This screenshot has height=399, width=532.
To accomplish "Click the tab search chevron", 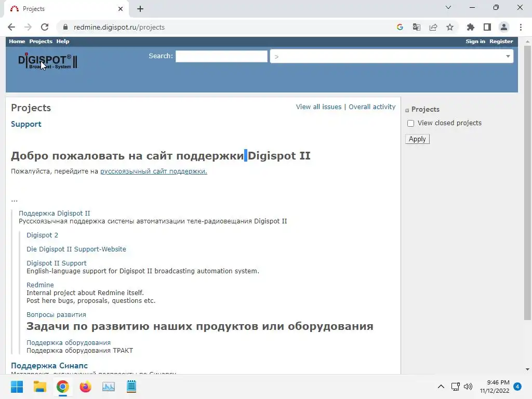I will pyautogui.click(x=448, y=7).
